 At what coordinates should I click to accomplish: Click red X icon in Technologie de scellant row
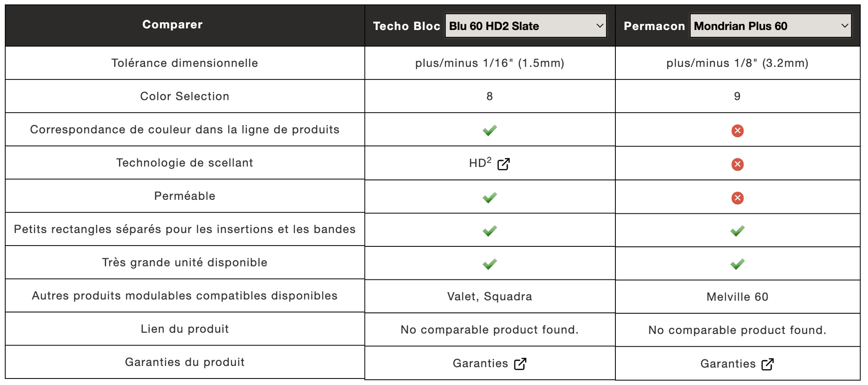(737, 164)
